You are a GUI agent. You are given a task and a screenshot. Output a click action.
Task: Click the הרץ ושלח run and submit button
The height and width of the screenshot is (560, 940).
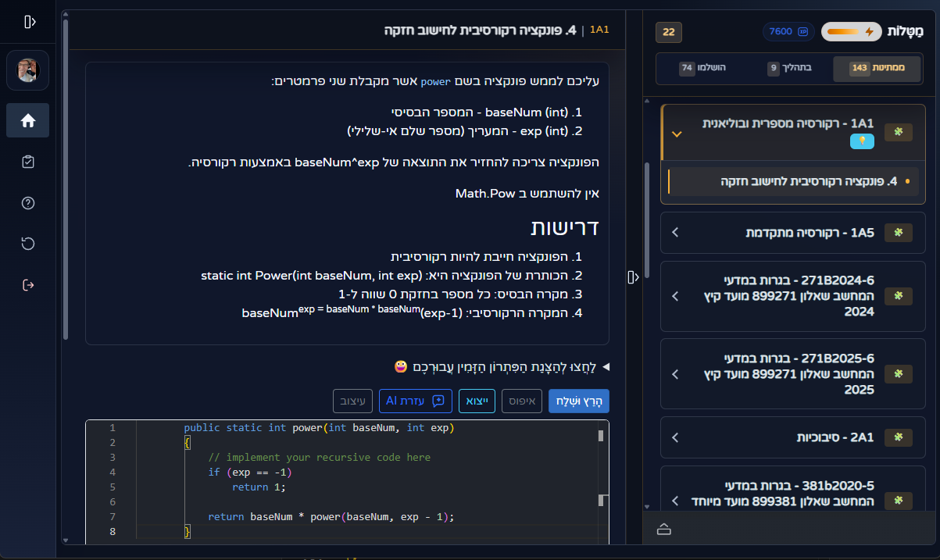tap(579, 401)
